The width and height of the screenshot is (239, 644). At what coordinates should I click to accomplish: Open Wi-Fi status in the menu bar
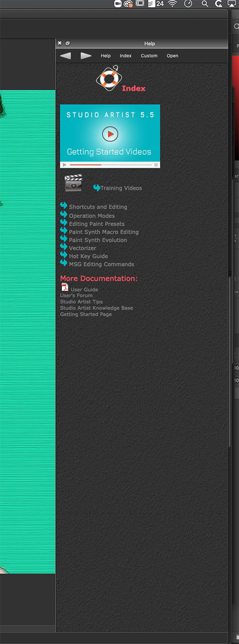click(173, 4)
